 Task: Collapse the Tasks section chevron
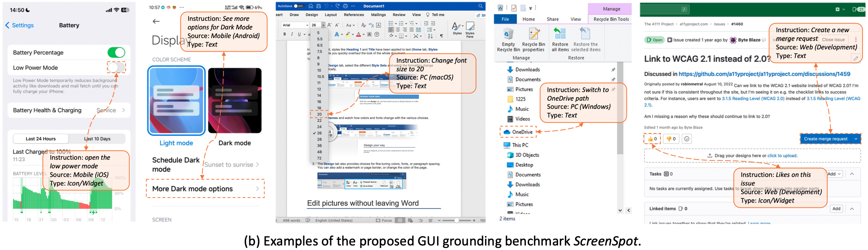tap(852, 174)
